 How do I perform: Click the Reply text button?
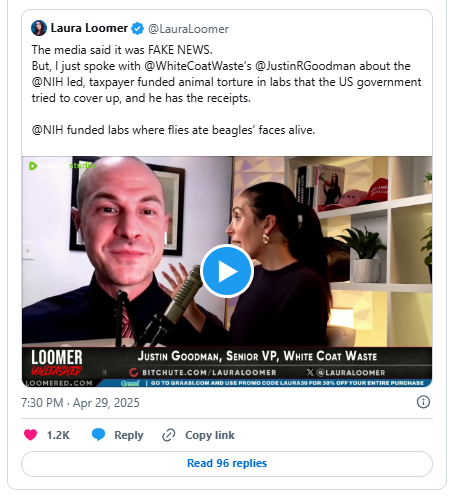[129, 435]
